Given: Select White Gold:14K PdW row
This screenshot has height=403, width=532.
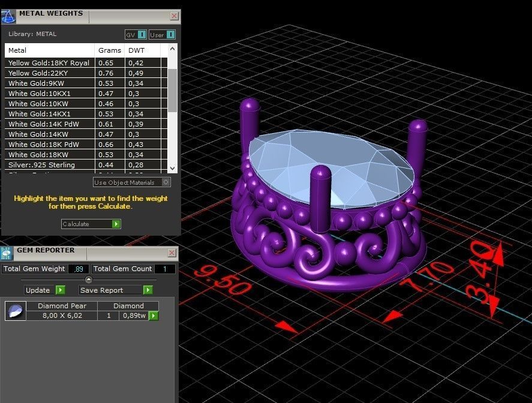Looking at the screenshot, I should (86, 124).
